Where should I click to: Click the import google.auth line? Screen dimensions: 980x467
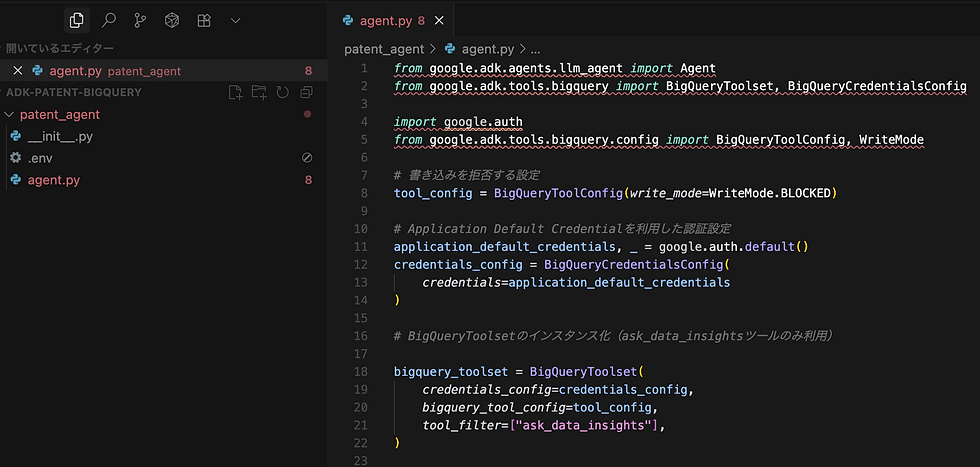(x=458, y=121)
